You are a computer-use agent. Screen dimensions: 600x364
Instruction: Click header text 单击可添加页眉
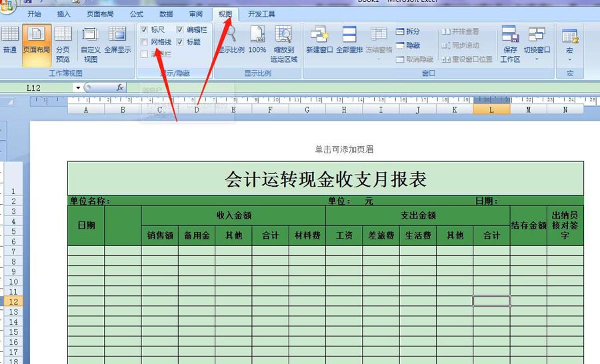[x=344, y=149]
